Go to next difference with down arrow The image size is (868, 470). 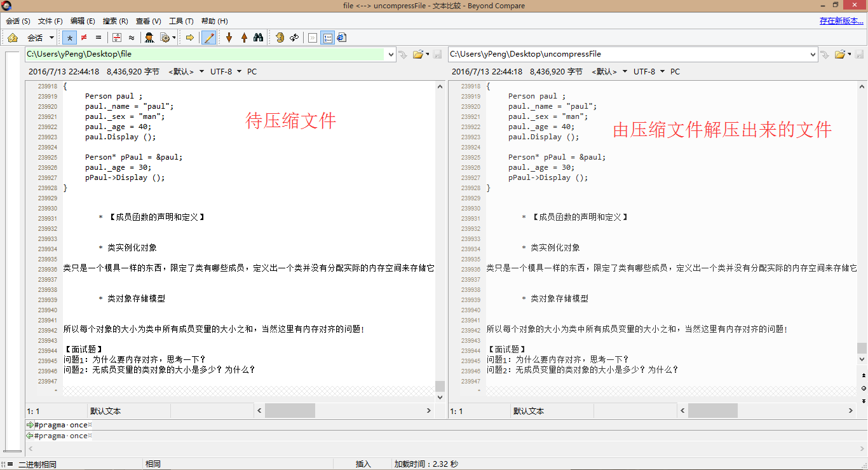pos(229,38)
